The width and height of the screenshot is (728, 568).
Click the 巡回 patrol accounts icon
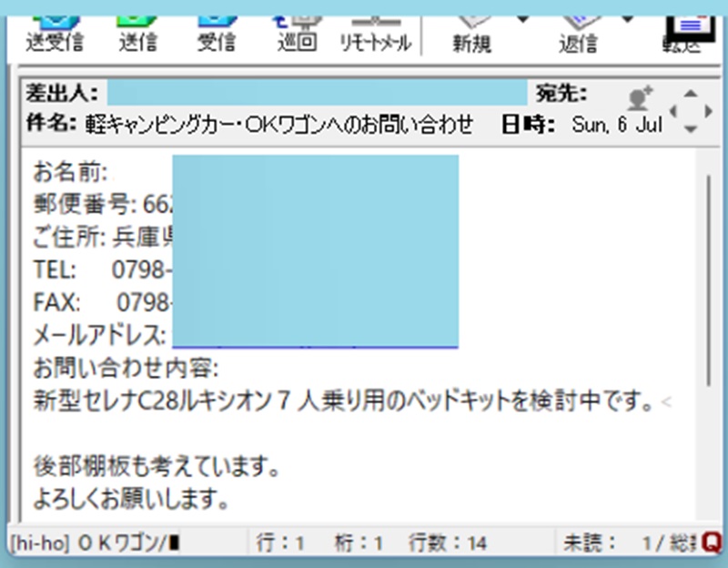coord(298,27)
